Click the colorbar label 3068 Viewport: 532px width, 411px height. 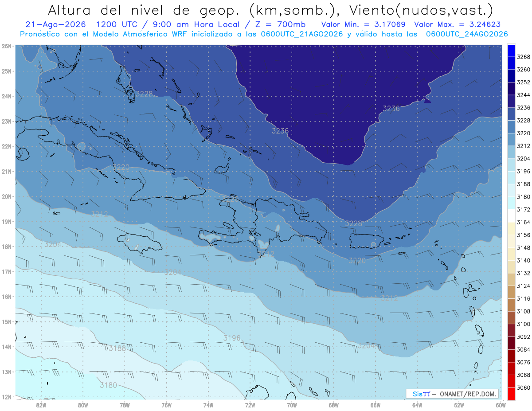pyautogui.click(x=524, y=375)
